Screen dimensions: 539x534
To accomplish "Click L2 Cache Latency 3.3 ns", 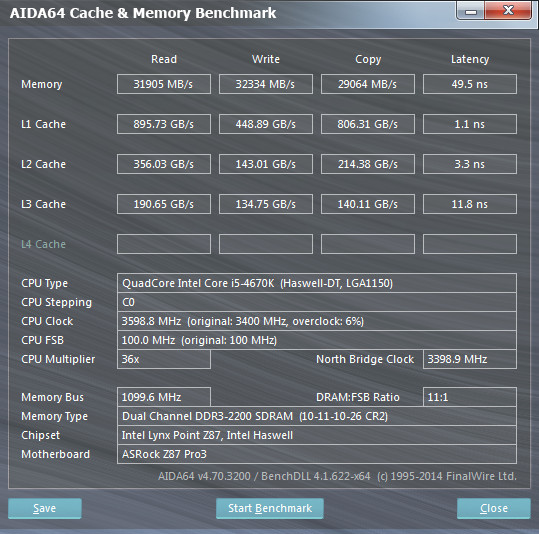I will [470, 164].
